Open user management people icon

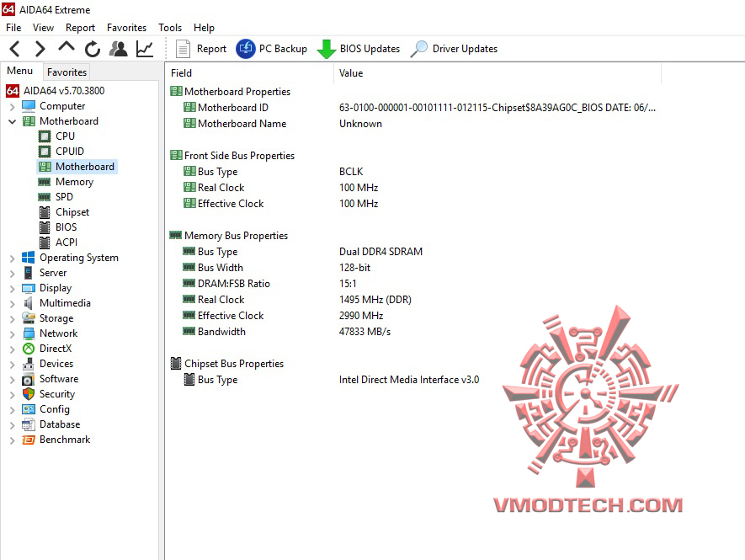tap(119, 49)
